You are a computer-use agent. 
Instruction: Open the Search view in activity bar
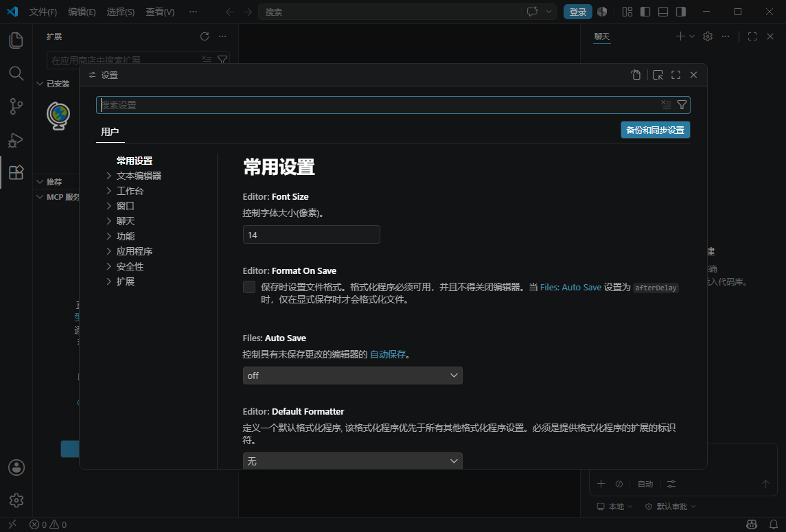[x=16, y=73]
